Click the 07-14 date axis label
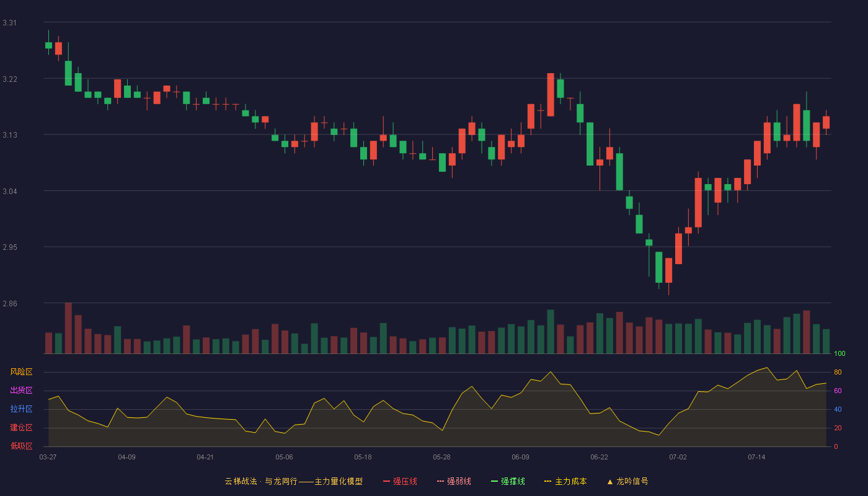 tap(756, 457)
